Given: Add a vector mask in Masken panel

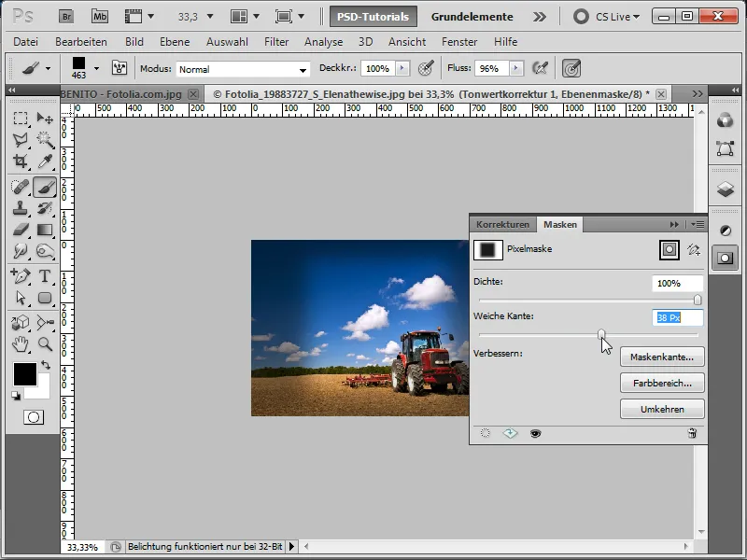Looking at the screenshot, I should click(x=694, y=249).
